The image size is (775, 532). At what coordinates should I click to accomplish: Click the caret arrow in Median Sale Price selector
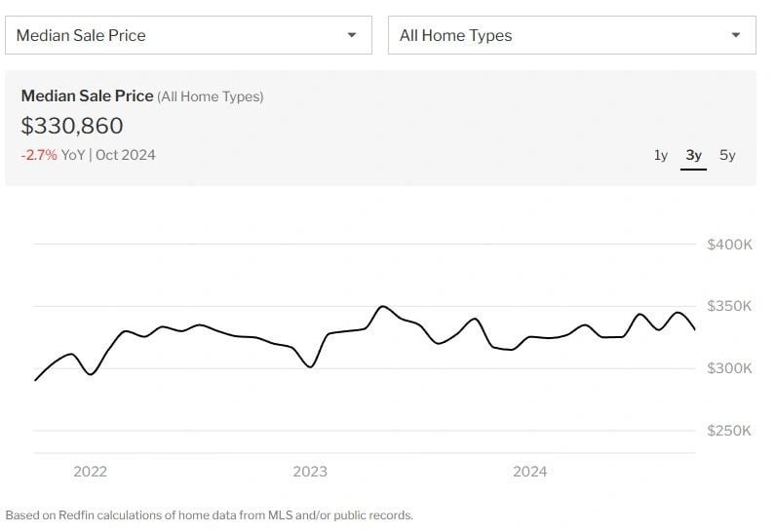352,35
